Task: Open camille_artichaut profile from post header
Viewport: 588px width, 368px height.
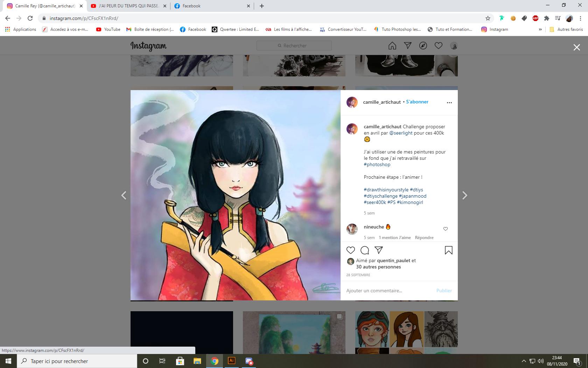Action: coord(382,102)
